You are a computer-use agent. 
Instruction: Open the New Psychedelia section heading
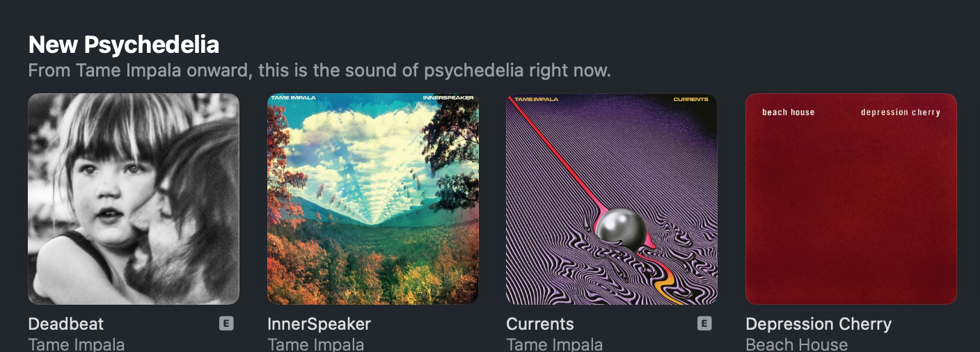tap(124, 45)
